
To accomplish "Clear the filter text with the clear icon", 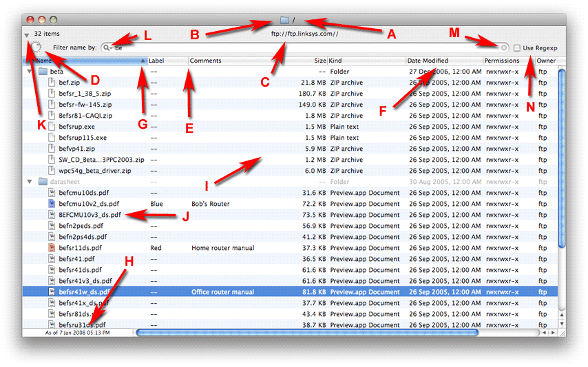I will [504, 48].
